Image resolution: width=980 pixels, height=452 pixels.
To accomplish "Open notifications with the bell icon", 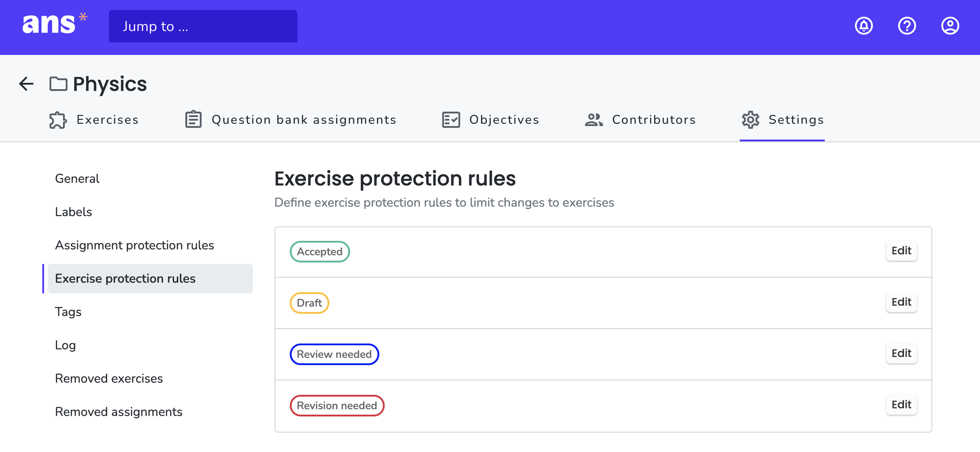I will click(863, 26).
